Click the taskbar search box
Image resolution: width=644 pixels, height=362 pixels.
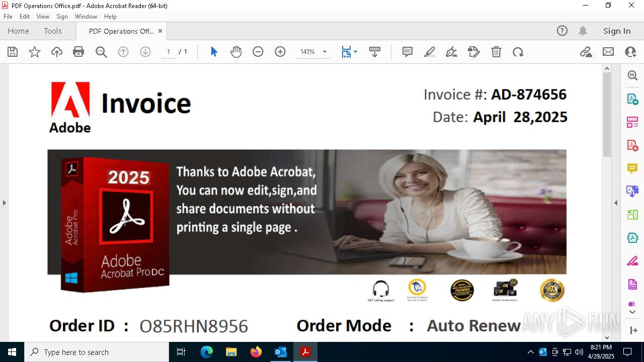click(x=97, y=352)
